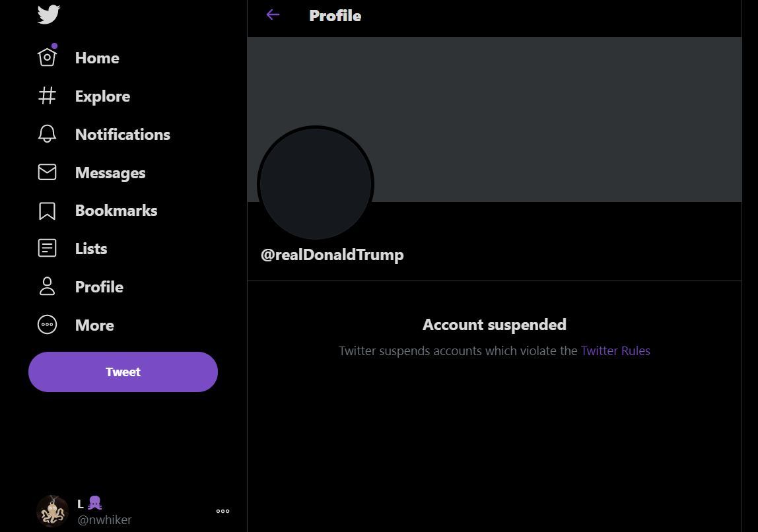758x532 pixels.
Task: Open account menu three-dot button near @nwhiker
Action: pyautogui.click(x=223, y=512)
